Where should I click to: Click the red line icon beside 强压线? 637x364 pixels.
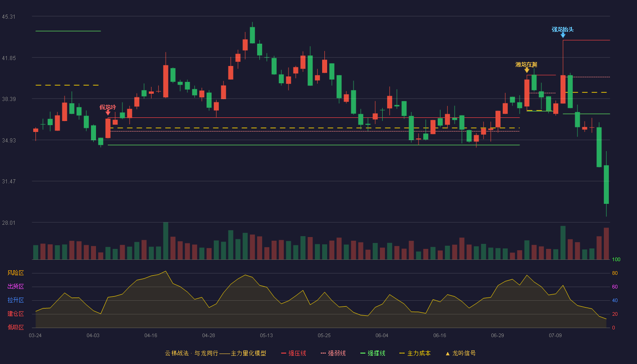pos(284,353)
